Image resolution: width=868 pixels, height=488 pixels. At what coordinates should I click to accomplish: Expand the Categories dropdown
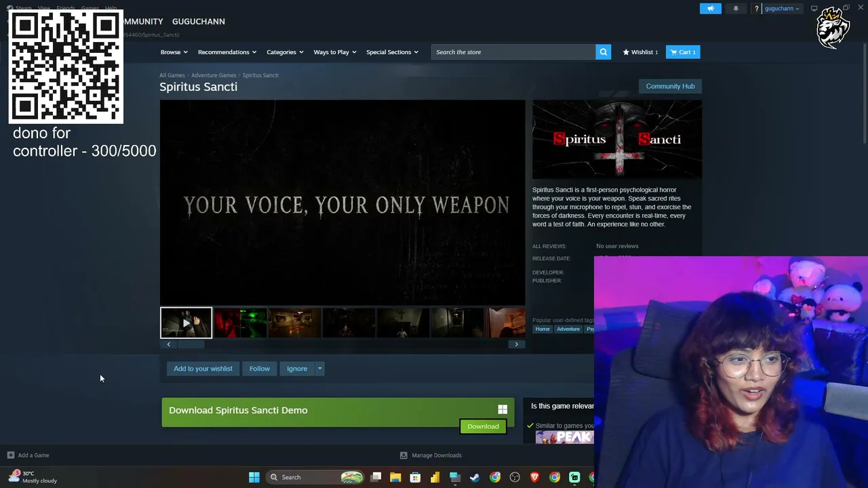click(x=285, y=52)
